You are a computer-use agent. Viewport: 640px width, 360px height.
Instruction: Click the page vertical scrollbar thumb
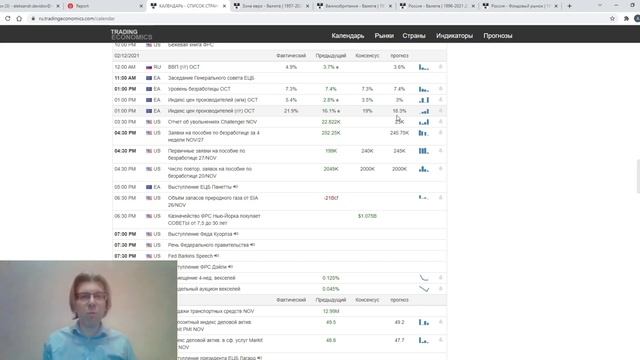pos(638,176)
